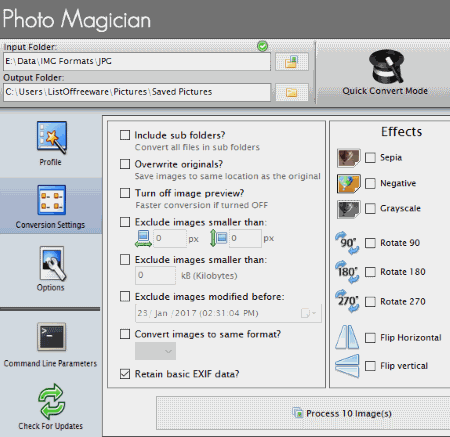Open the same format dropdown
The height and width of the screenshot is (437, 450).
pyautogui.click(x=155, y=351)
